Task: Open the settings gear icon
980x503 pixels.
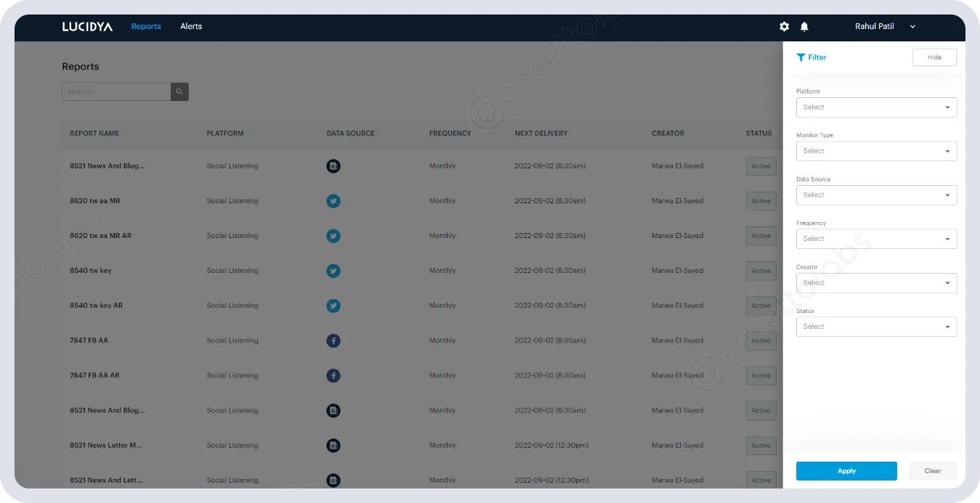Action: [x=784, y=27]
